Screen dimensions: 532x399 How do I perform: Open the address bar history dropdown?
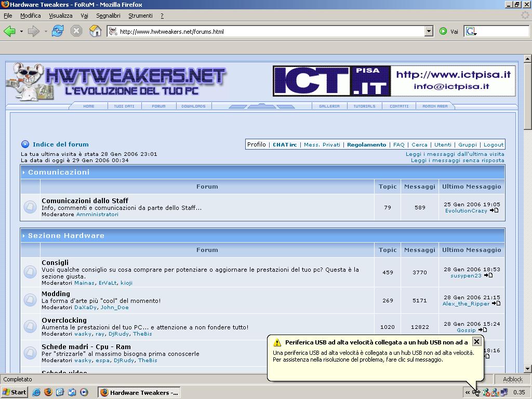tap(429, 31)
